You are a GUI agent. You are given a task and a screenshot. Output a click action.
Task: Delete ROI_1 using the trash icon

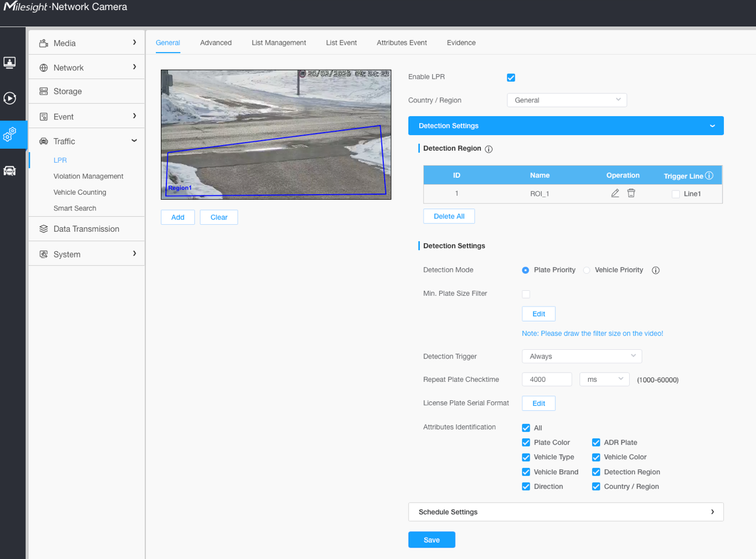point(631,193)
